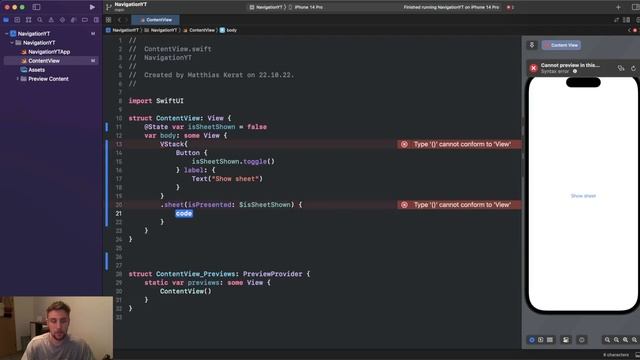The width and height of the screenshot is (640, 360).
Task: Toggle the inspector panel
Action: coord(635,7)
